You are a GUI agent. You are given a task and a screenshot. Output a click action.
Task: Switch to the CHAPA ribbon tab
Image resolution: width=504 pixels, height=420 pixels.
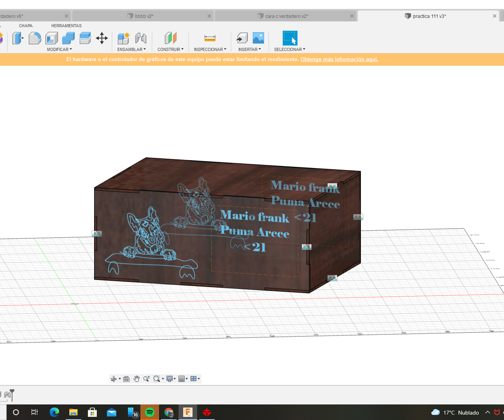(26, 26)
